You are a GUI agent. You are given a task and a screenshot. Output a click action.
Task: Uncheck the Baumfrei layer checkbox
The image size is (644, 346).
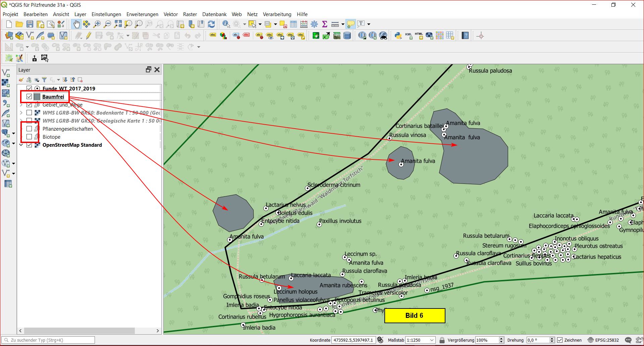(29, 97)
